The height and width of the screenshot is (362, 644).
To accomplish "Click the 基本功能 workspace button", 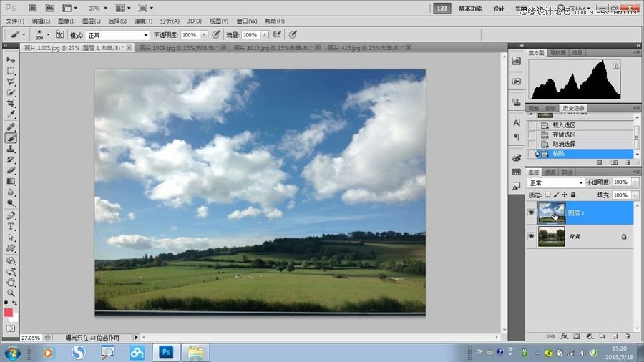I will pyautogui.click(x=469, y=9).
